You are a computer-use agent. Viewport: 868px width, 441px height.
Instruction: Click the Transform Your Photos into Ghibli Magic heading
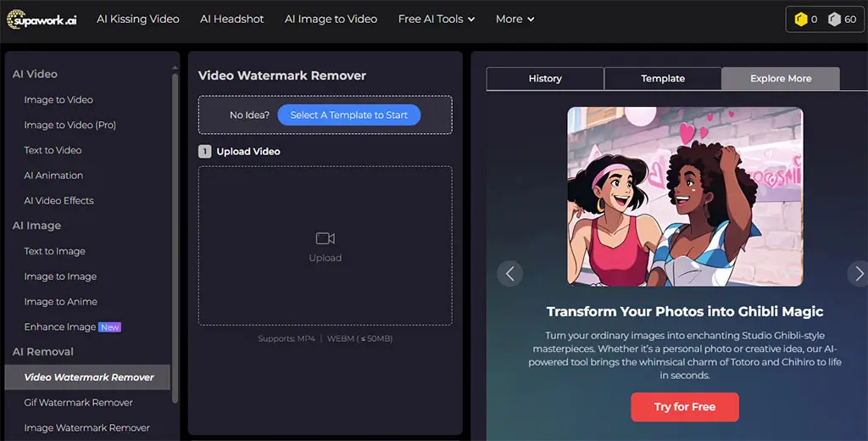pos(685,312)
